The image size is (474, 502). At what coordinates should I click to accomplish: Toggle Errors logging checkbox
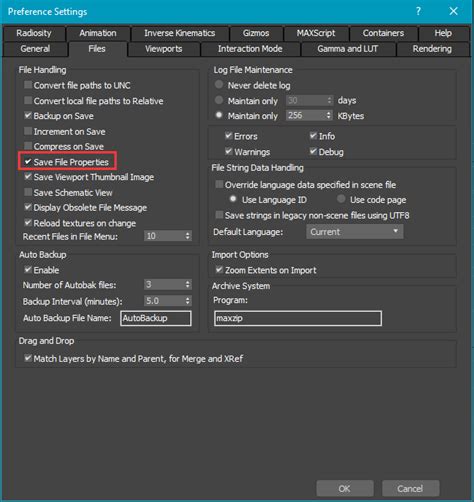[229, 136]
